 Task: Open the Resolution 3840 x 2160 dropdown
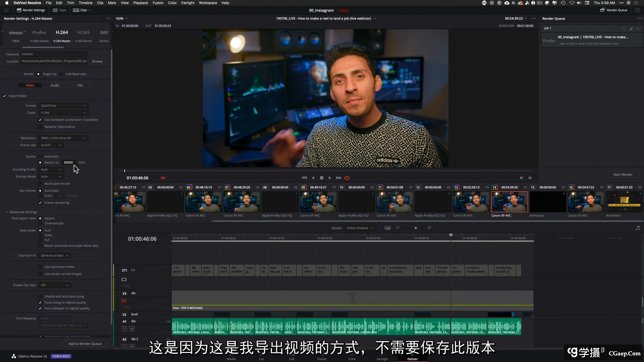pyautogui.click(x=63, y=138)
